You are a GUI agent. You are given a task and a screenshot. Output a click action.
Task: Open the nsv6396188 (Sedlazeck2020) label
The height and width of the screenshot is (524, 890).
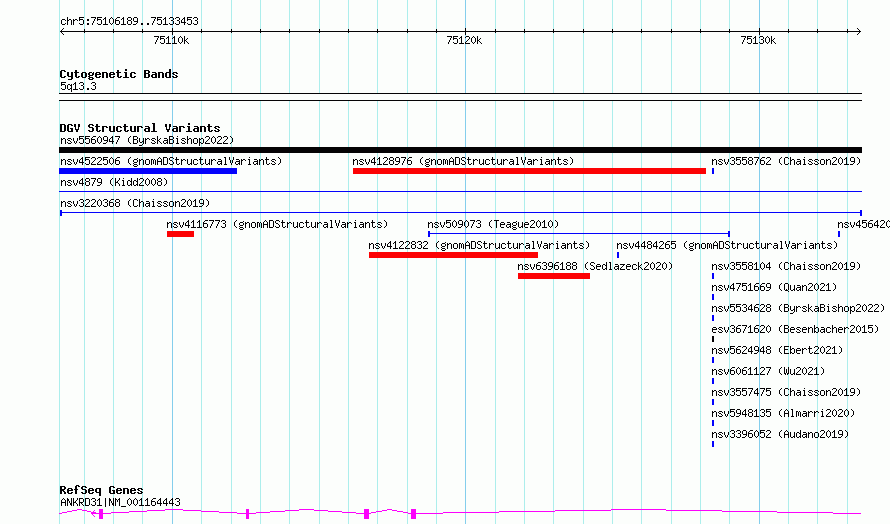coord(595,266)
